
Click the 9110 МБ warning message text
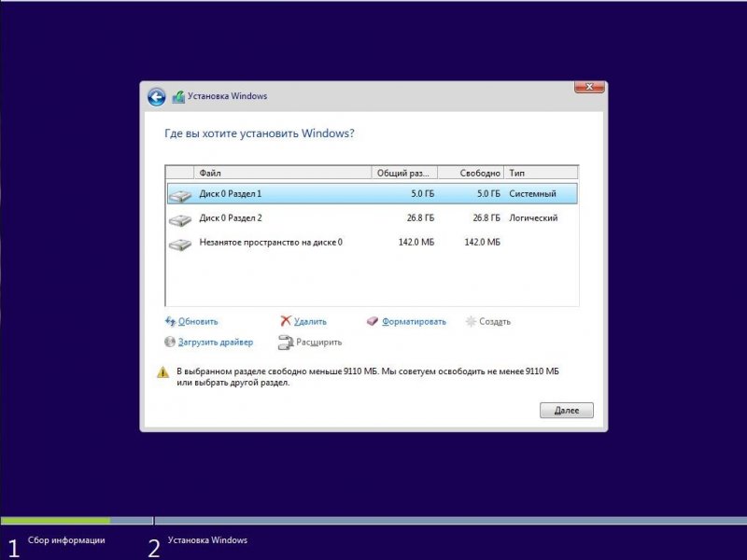(368, 377)
